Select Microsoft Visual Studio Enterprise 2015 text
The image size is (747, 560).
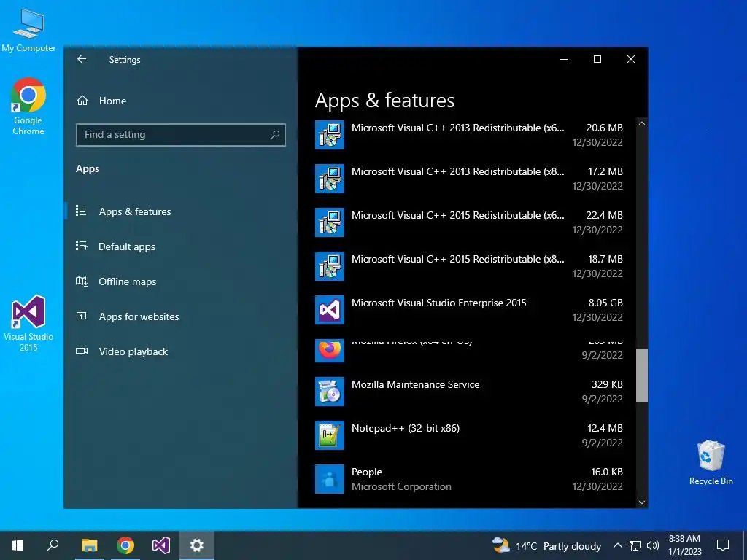coord(438,303)
